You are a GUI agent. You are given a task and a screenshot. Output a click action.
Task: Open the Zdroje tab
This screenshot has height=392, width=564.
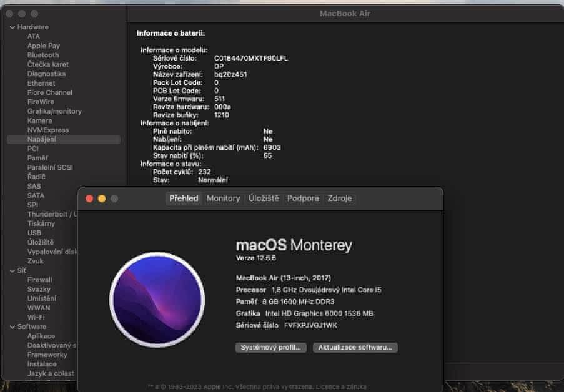point(340,198)
